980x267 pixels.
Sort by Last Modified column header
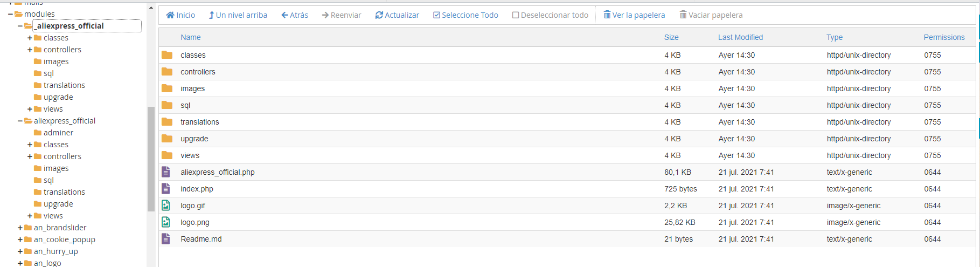click(x=740, y=37)
